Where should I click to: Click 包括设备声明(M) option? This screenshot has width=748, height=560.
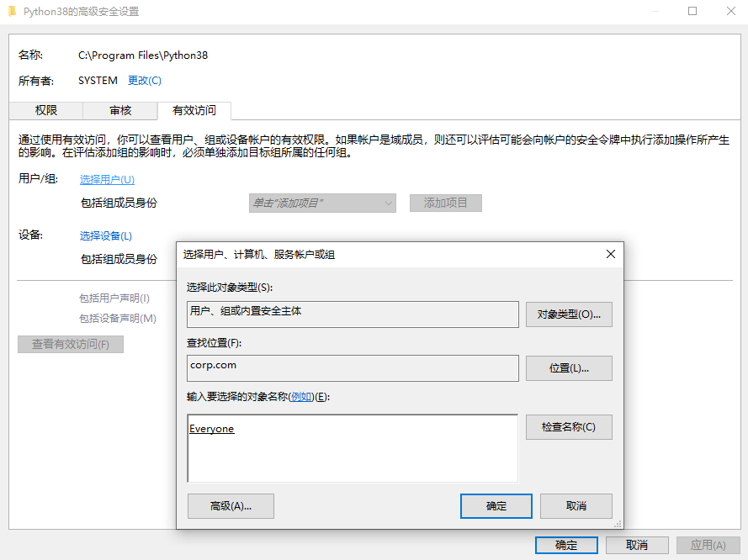click(118, 319)
